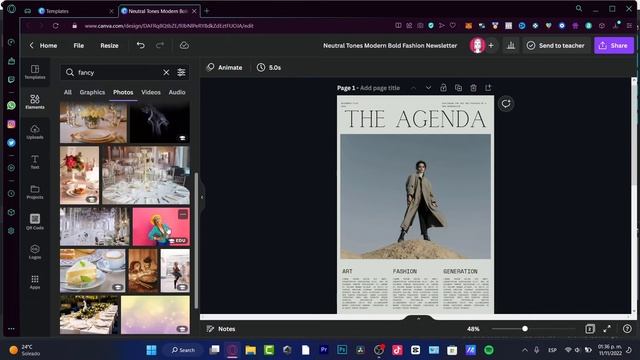Open the user profile avatar

point(477,45)
